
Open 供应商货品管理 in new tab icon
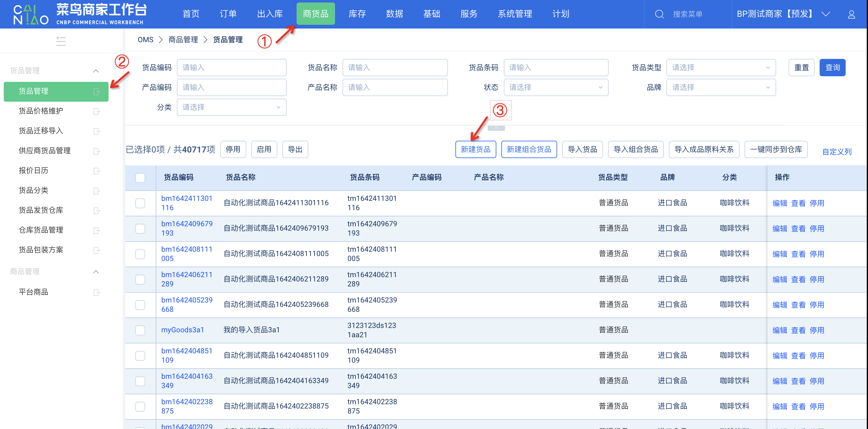pyautogui.click(x=96, y=151)
